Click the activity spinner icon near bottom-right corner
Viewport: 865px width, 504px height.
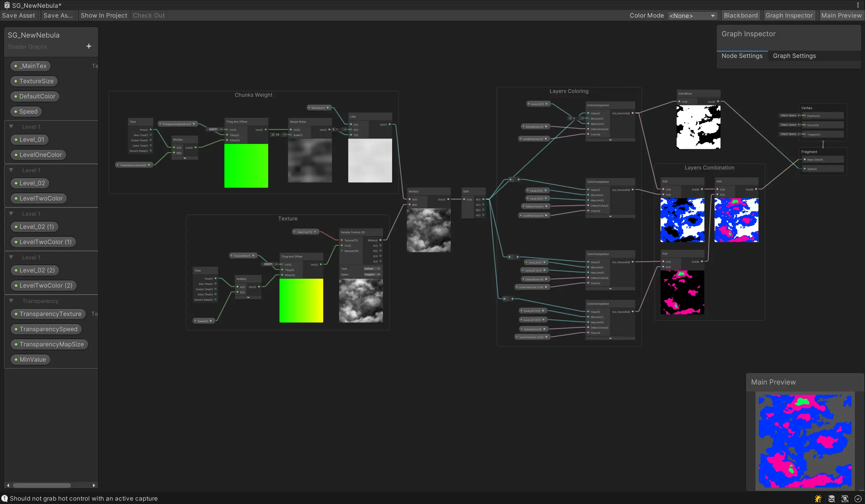coord(844,499)
